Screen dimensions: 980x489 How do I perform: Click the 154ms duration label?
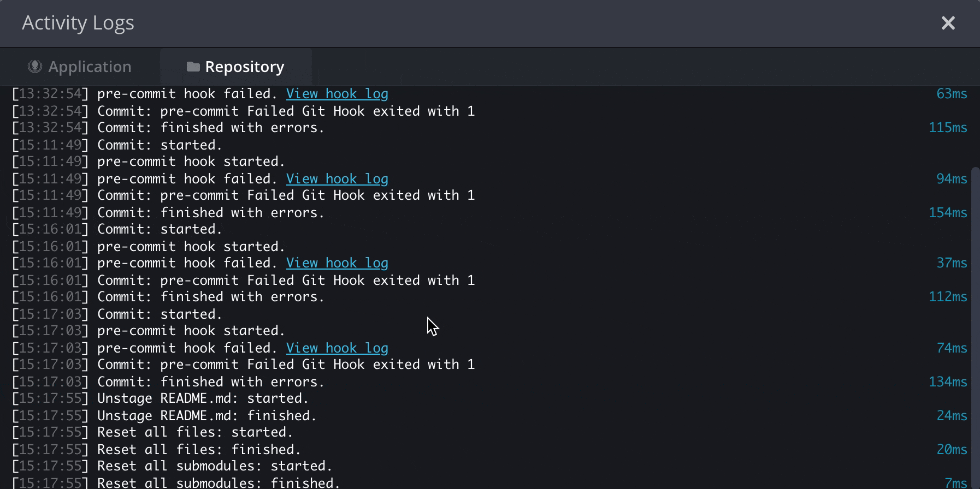coord(948,213)
